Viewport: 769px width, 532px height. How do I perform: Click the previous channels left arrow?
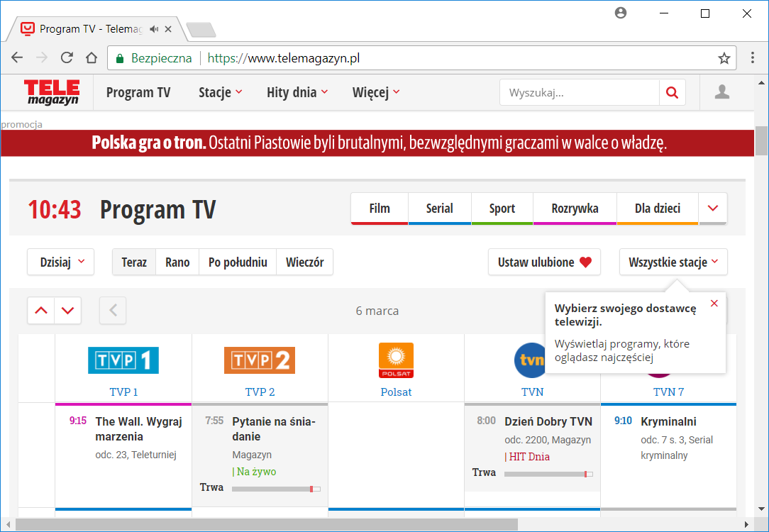click(113, 311)
